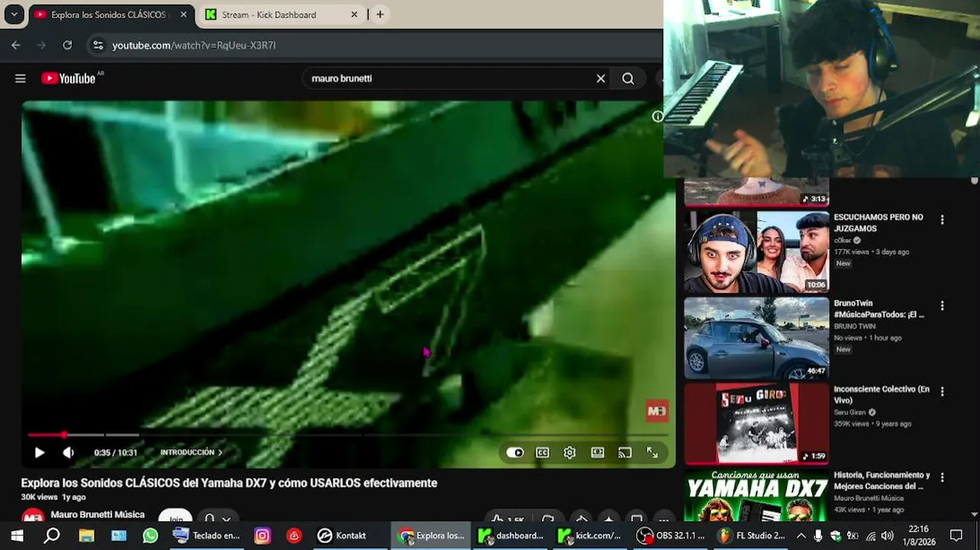Open options menu for Inconsciente Colectivo
980x550 pixels.
pos(942,391)
